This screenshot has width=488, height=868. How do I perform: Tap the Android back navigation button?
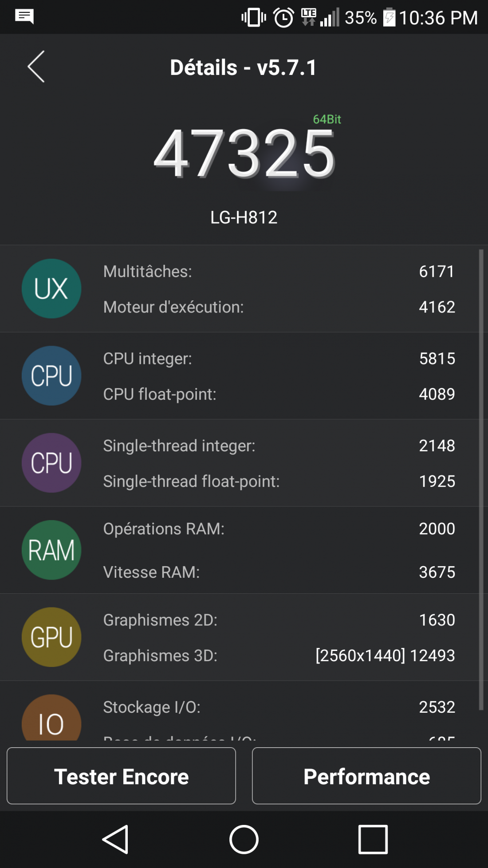(116, 839)
